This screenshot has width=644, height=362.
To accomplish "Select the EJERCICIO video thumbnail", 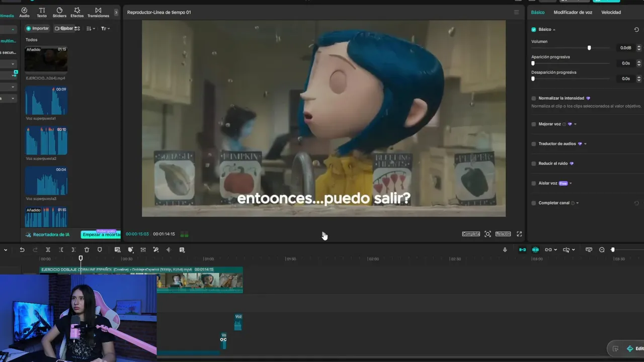I will [x=46, y=60].
